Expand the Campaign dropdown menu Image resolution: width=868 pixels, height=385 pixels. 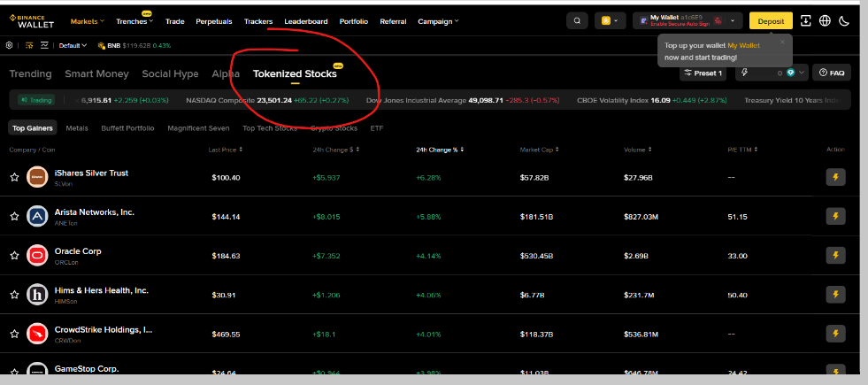tap(438, 21)
